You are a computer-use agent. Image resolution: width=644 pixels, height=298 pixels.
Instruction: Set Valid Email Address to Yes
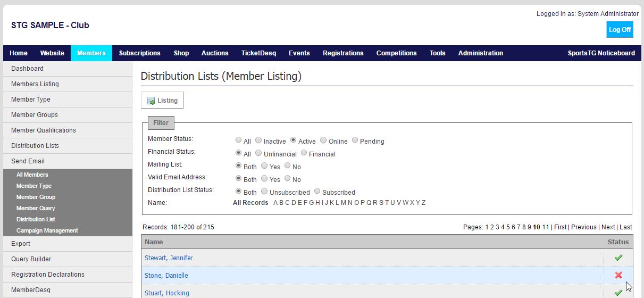point(264,179)
